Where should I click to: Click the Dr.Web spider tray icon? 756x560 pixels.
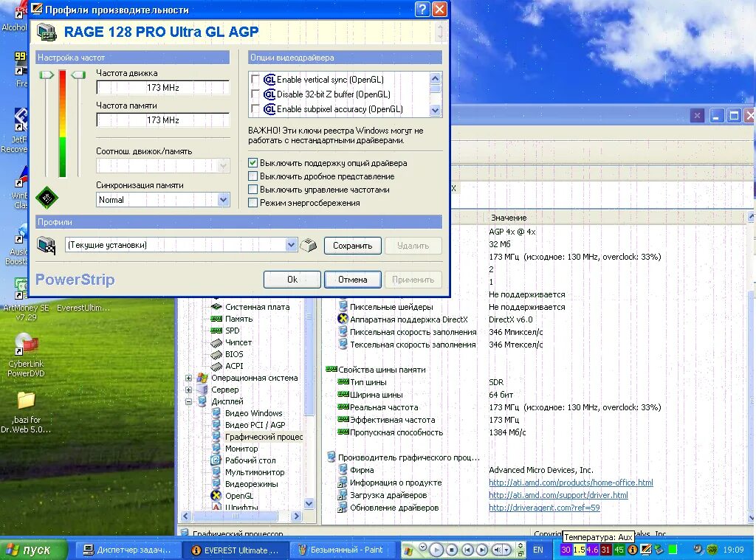pos(712,550)
